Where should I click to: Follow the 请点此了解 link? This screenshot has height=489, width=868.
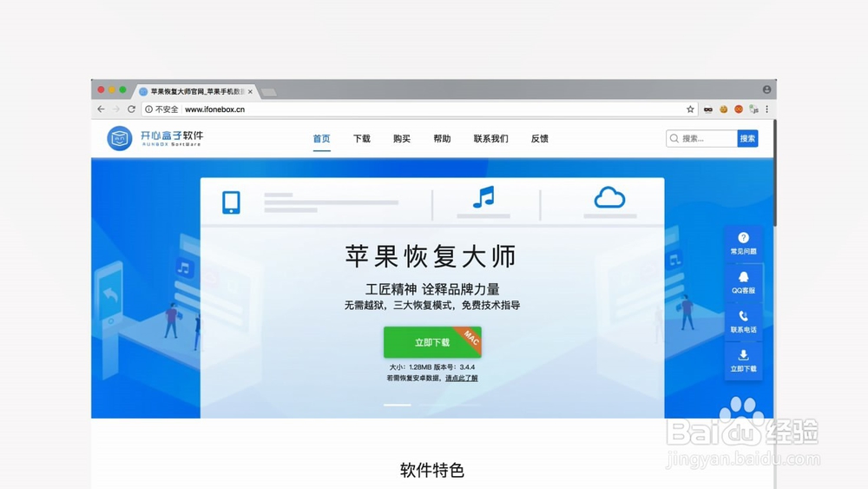(x=462, y=378)
